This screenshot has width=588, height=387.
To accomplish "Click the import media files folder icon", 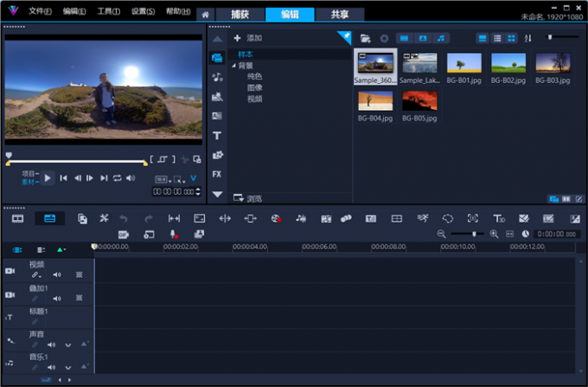I will pos(366,38).
